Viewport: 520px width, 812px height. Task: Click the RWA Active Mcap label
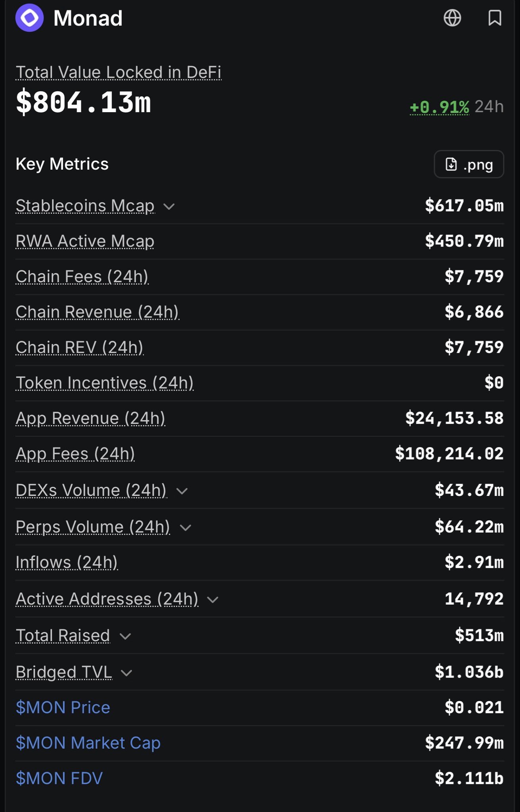[x=85, y=241]
